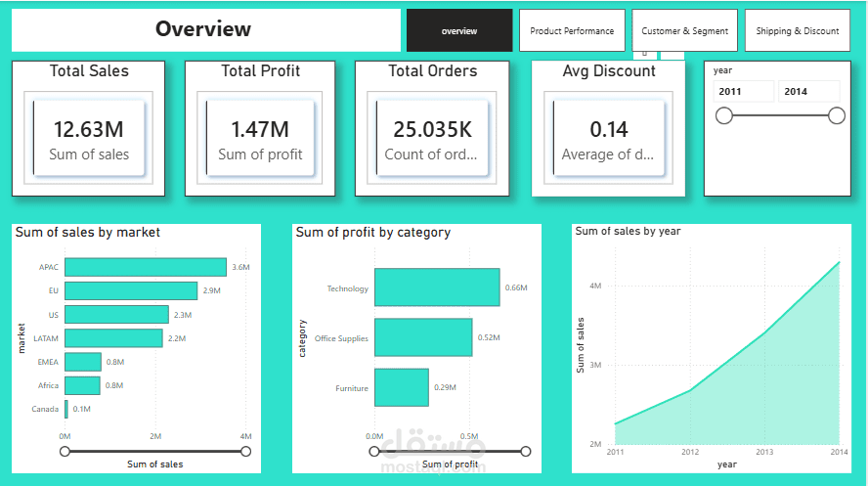Select the EU bar in sales by market

tap(131, 290)
